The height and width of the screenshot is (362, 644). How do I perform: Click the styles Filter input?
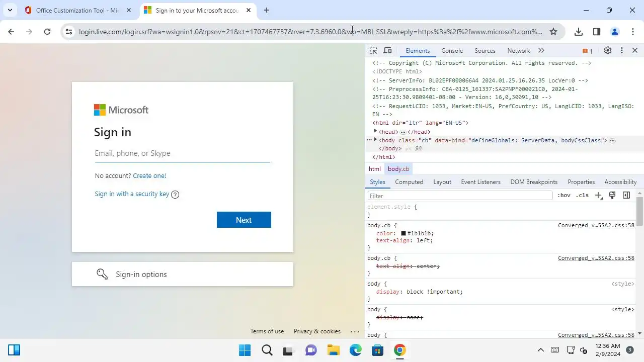460,196
